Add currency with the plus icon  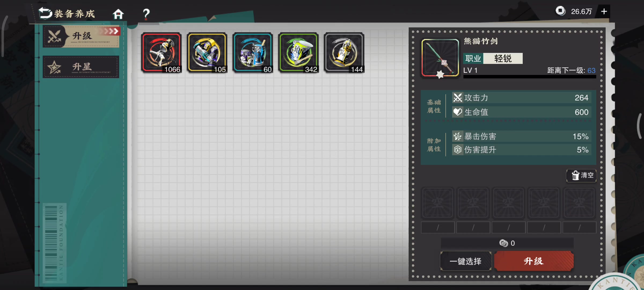[x=604, y=12]
